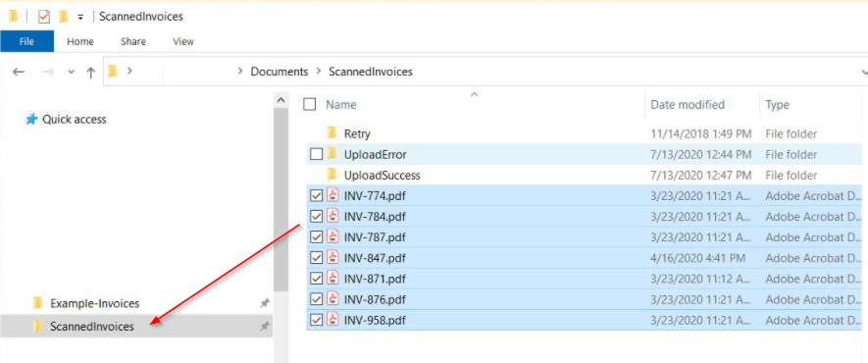
Task: Open the recent locations dropdown arrow
Action: coord(71,72)
